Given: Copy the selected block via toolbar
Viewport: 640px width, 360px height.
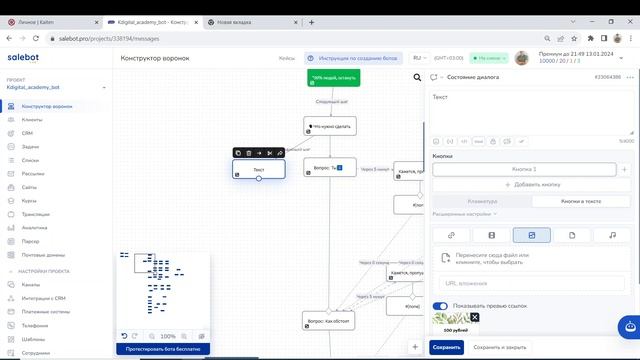Looking at the screenshot, I should pos(238,153).
